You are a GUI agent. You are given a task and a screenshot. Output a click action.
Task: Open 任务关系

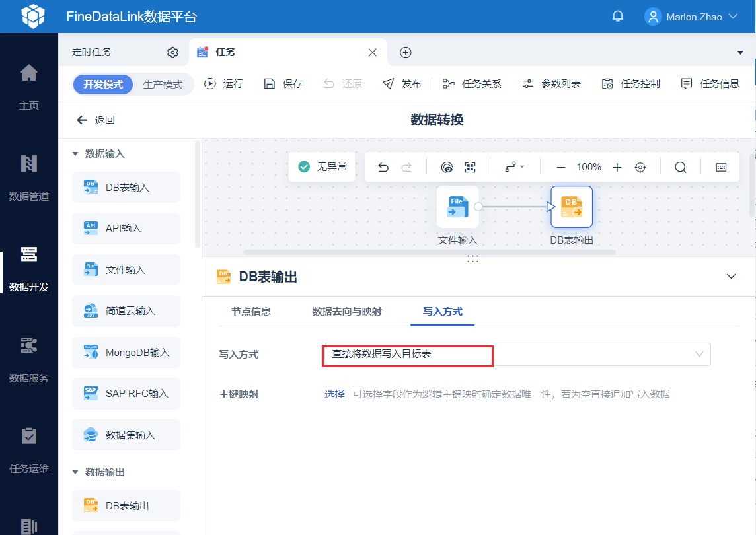tap(472, 84)
